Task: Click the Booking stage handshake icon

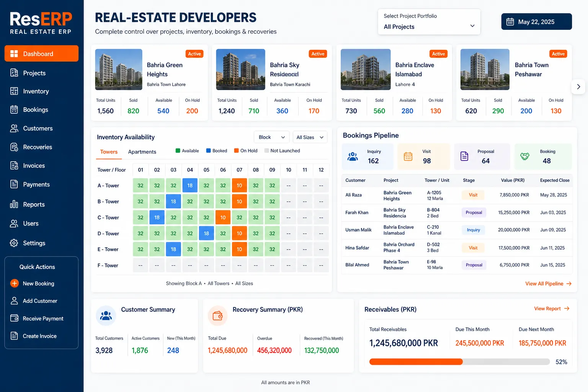Action: click(525, 156)
